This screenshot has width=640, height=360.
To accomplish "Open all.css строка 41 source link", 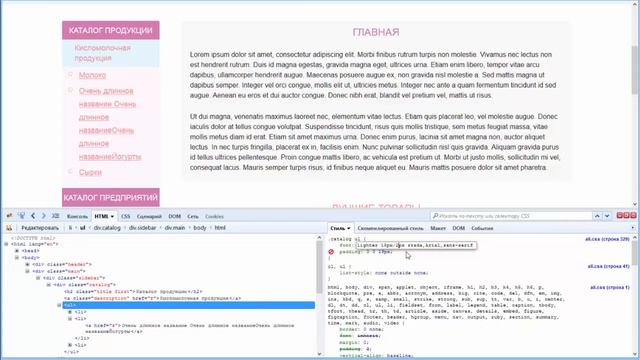I will [x=608, y=267].
